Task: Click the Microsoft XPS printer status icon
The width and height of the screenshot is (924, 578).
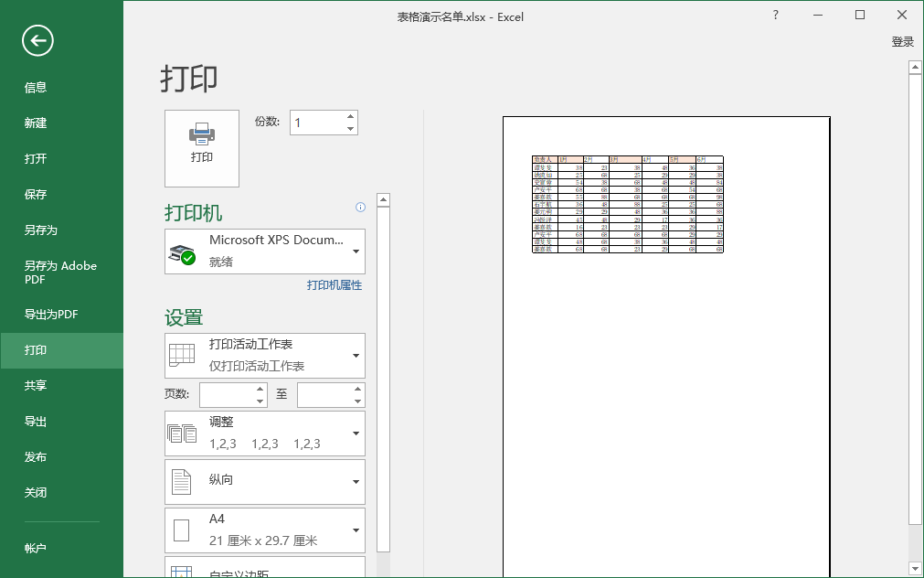Action: click(182, 253)
